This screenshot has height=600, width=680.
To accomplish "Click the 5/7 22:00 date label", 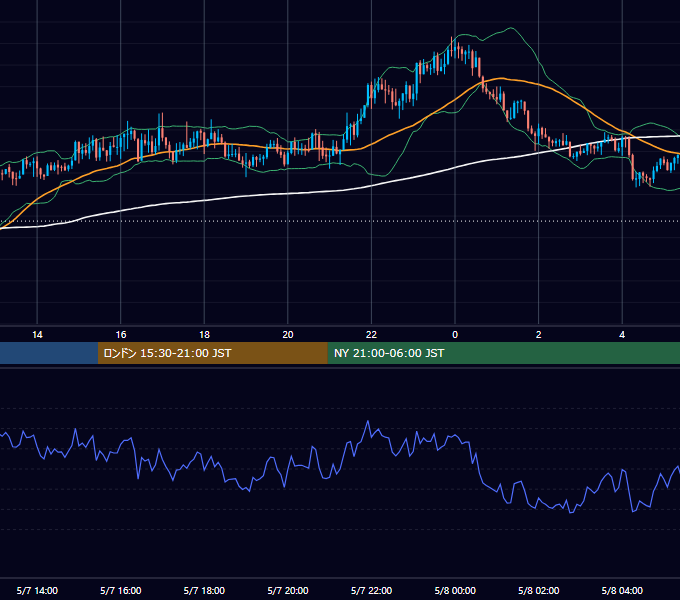I will 371,590.
